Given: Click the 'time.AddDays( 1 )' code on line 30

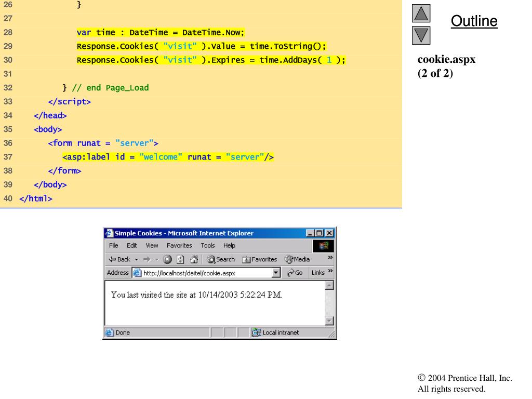Looking at the screenshot, I should coord(302,60).
